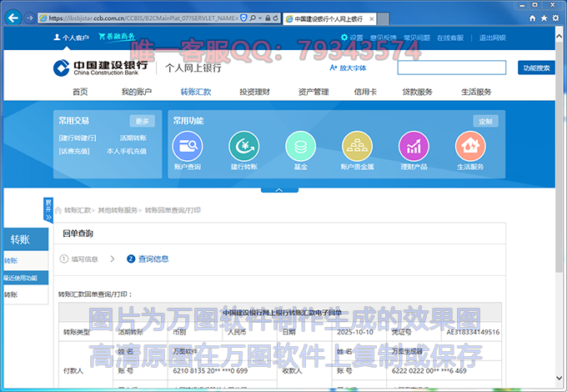Open the 转账汇款 navigation menu

click(196, 92)
